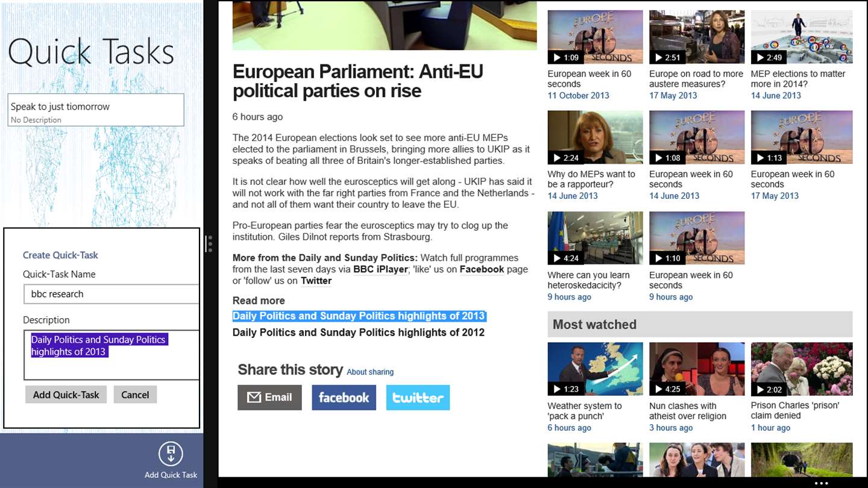Open the About sharing link
Screen dimensions: 868x488
(370, 372)
